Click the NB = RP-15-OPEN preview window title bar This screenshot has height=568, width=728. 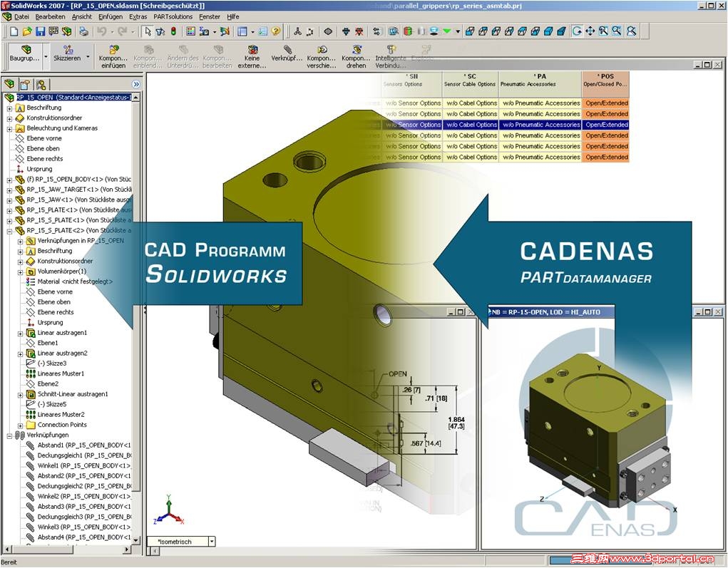pyautogui.click(x=551, y=312)
